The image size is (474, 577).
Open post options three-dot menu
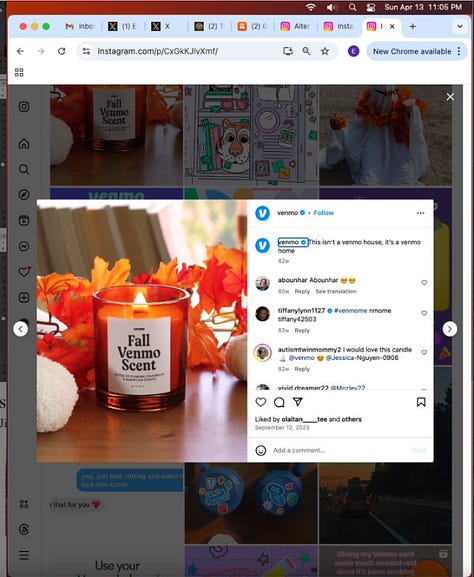click(x=421, y=213)
